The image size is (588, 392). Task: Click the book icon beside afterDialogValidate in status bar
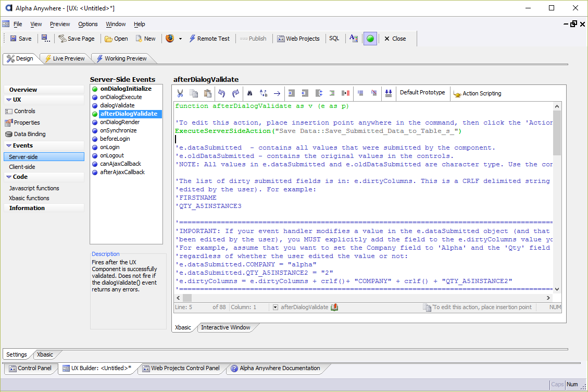pos(334,307)
